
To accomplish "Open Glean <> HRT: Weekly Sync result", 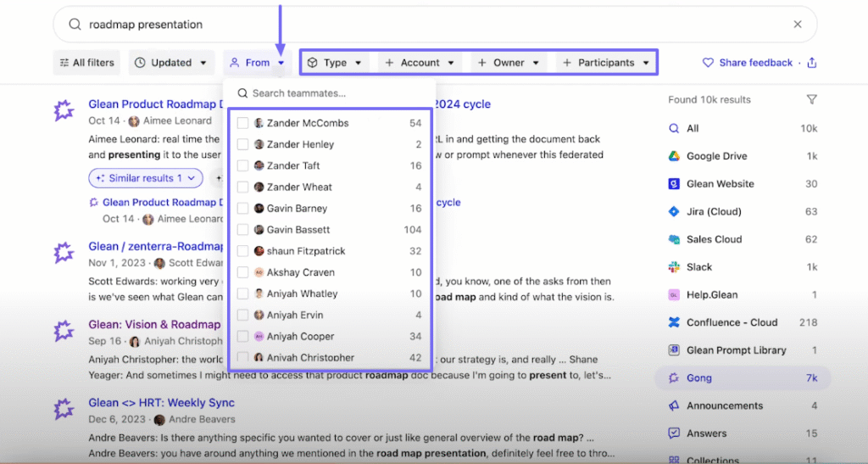I will [162, 403].
